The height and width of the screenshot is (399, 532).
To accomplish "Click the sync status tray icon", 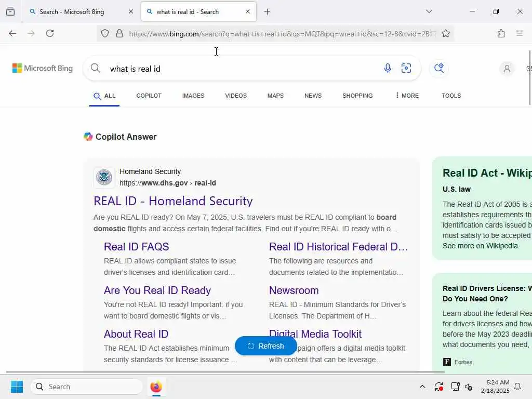I will click(438, 387).
